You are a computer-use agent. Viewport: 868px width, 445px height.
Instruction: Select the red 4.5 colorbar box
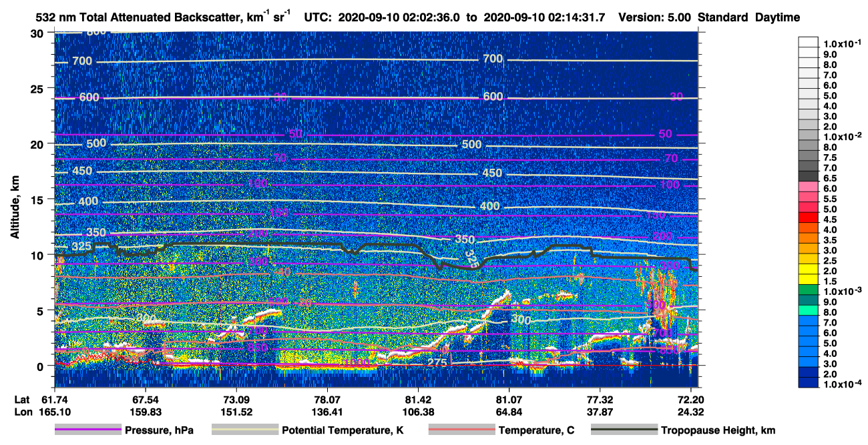coord(808,219)
